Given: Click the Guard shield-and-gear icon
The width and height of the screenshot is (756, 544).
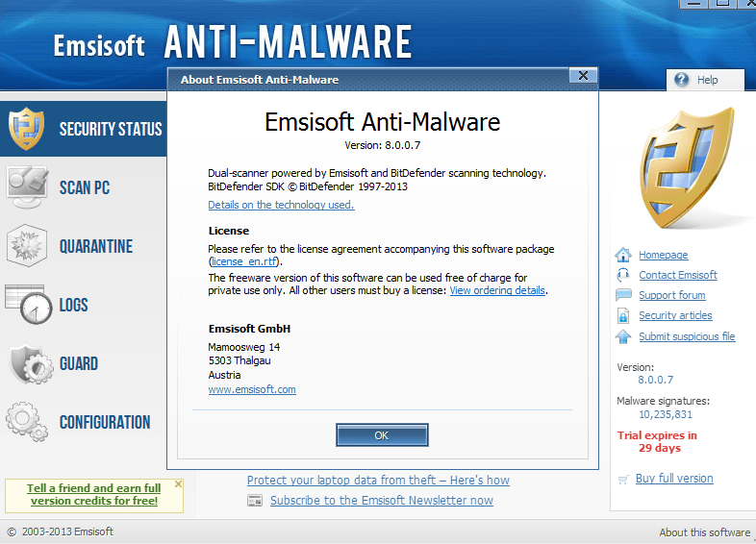Looking at the screenshot, I should [31, 363].
